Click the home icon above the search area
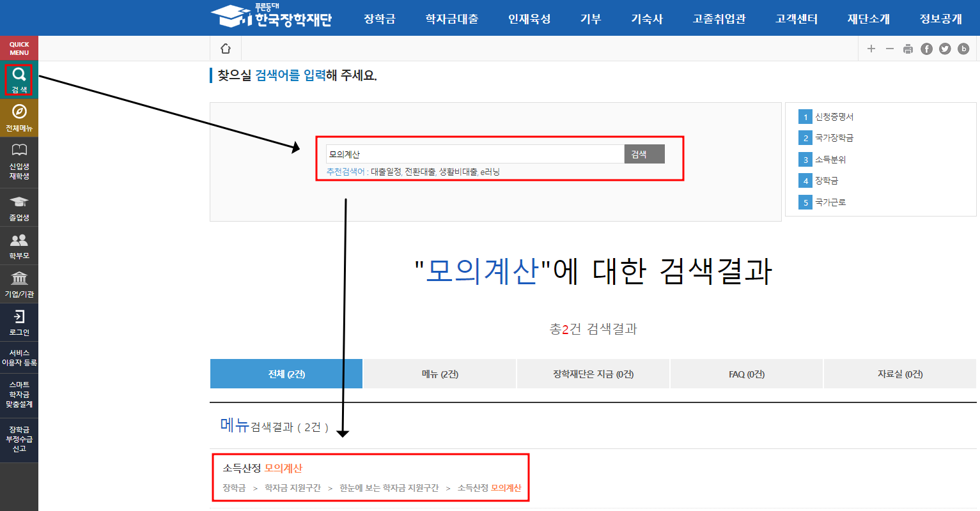Image resolution: width=980 pixels, height=511 pixels. pyautogui.click(x=225, y=48)
